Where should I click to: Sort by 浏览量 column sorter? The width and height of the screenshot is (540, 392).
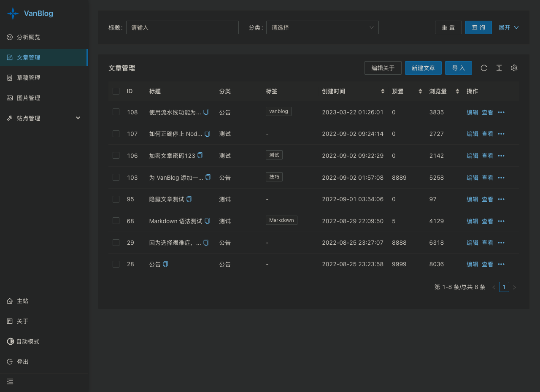point(457,91)
